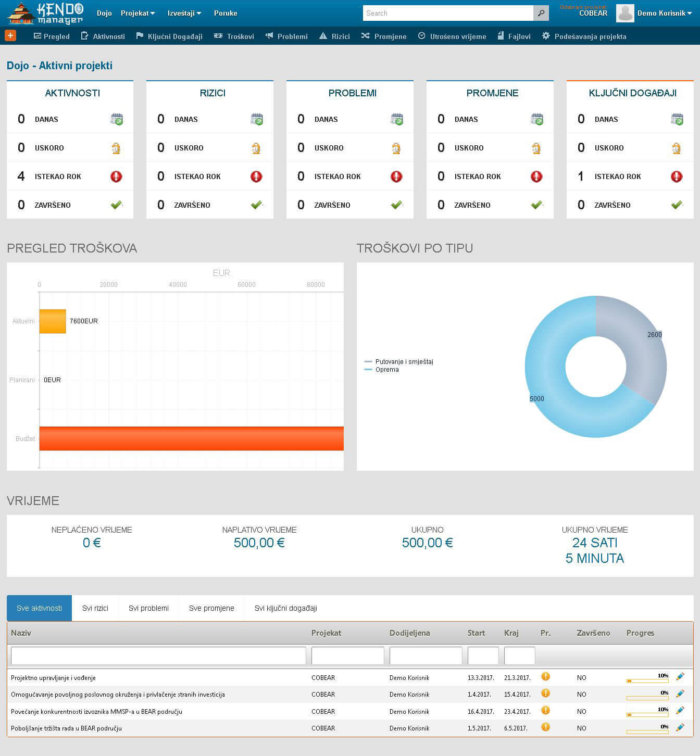This screenshot has width=700, height=756.
Task: Expand the Demo Korisnik user menu
Action: (665, 13)
